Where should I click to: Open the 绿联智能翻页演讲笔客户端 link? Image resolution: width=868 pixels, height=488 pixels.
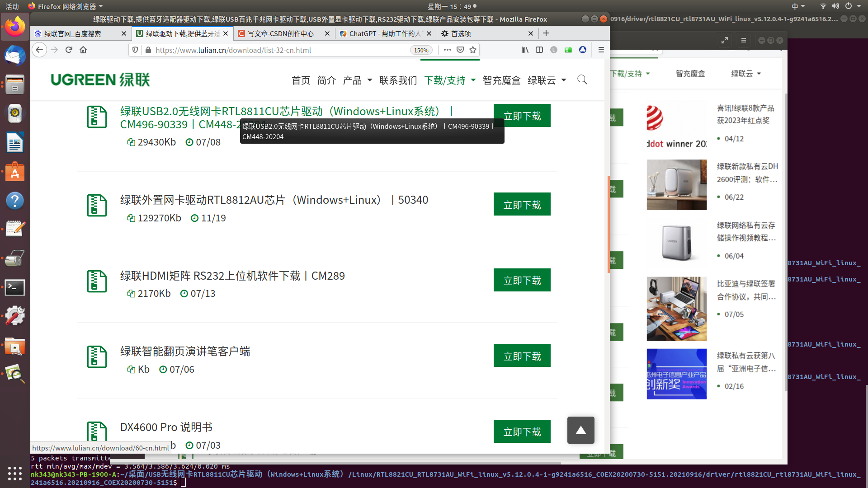pyautogui.click(x=185, y=352)
